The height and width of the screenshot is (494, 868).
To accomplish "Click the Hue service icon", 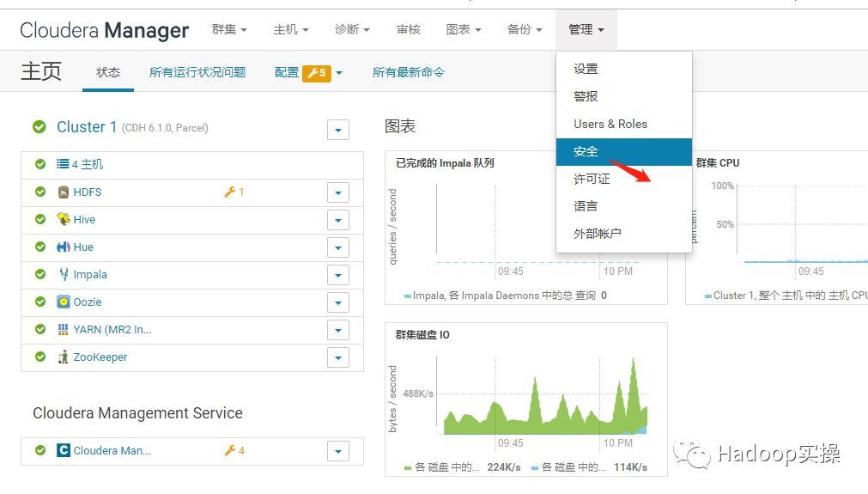I will pos(64,247).
